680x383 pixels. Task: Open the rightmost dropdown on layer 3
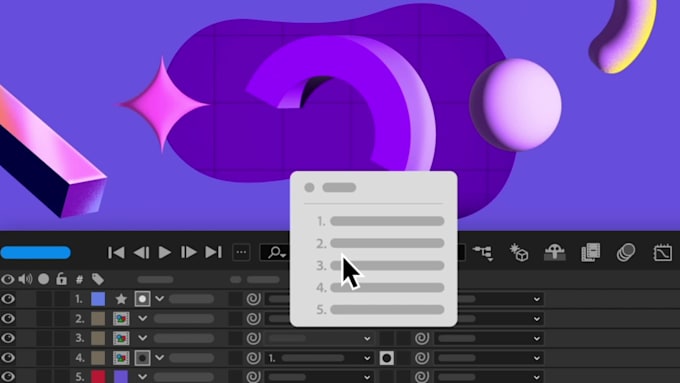coord(489,338)
